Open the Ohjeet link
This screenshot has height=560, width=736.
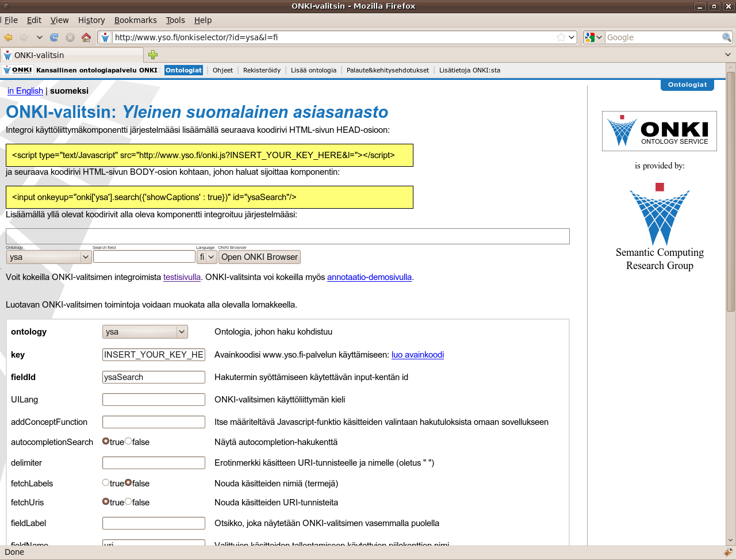(223, 70)
